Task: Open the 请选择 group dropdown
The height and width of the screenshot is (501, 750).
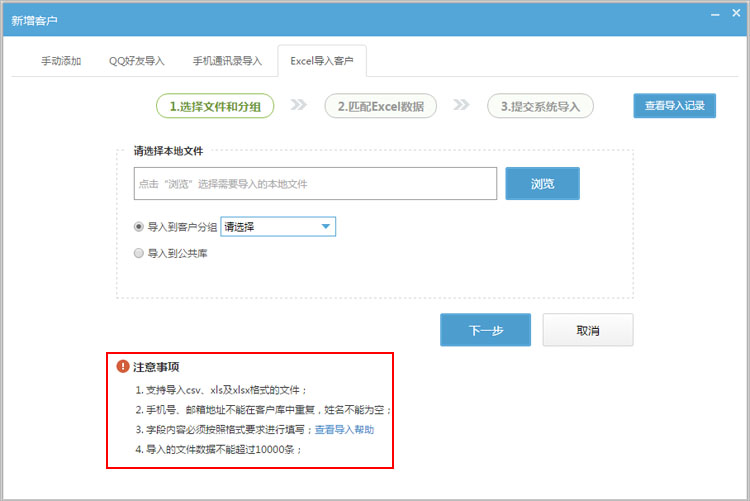Action: coord(278,227)
